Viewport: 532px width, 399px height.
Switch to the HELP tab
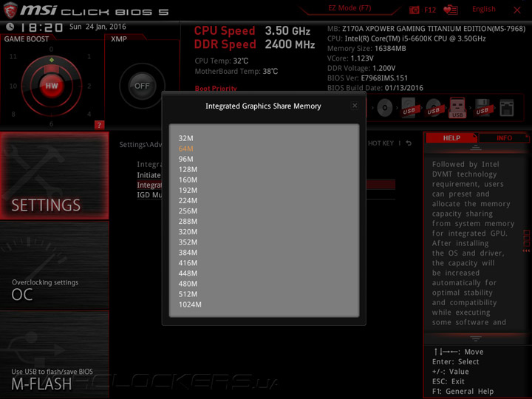coord(451,138)
